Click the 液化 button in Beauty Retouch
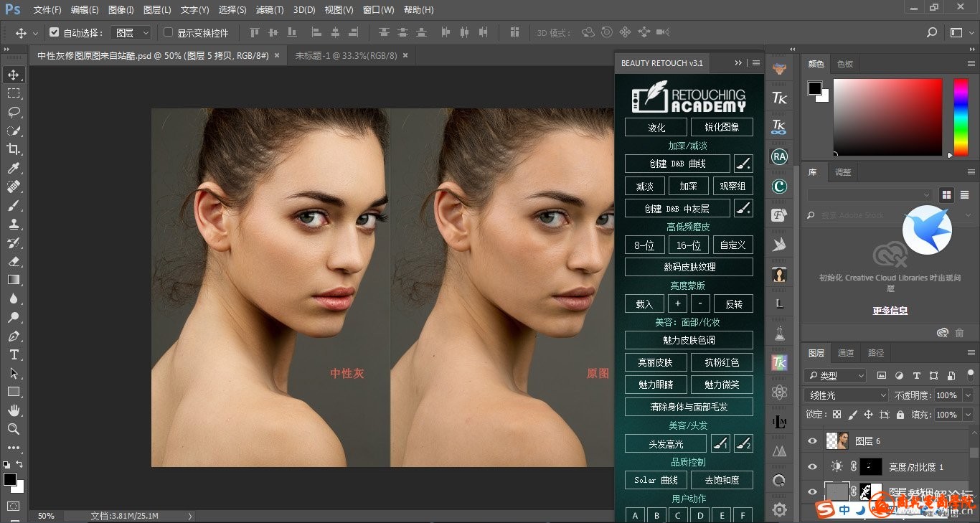 656,128
